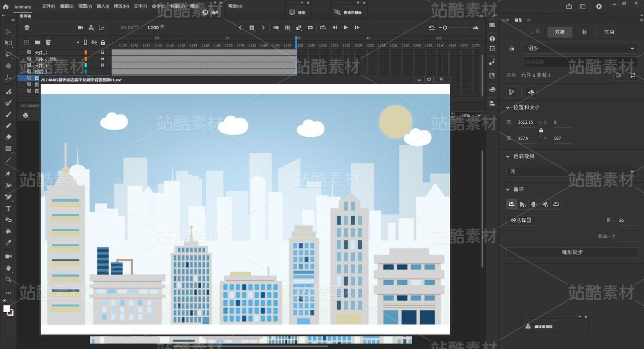Click the 嘴形同步 button
Image resolution: width=644 pixels, height=349 pixels.
point(572,252)
